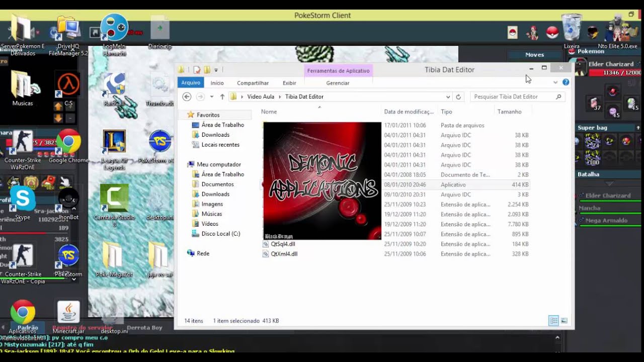Go up one folder level in Explorer
Image resolution: width=644 pixels, height=362 pixels.
222,97
